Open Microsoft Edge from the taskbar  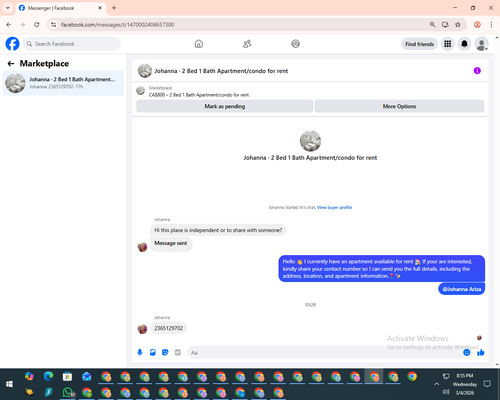click(x=48, y=376)
